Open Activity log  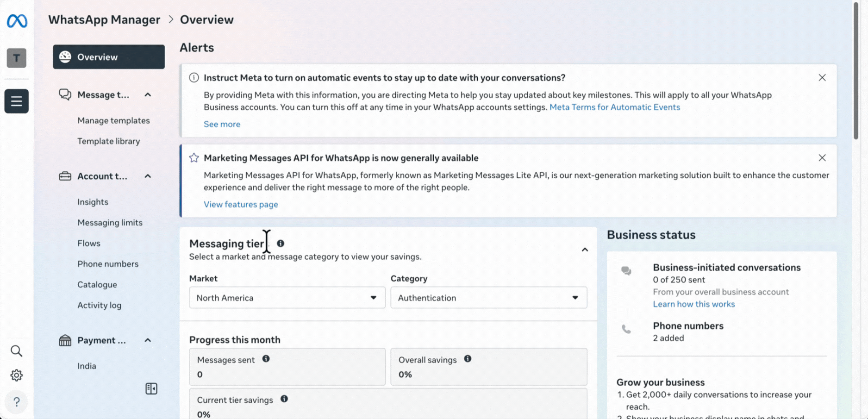(x=99, y=305)
